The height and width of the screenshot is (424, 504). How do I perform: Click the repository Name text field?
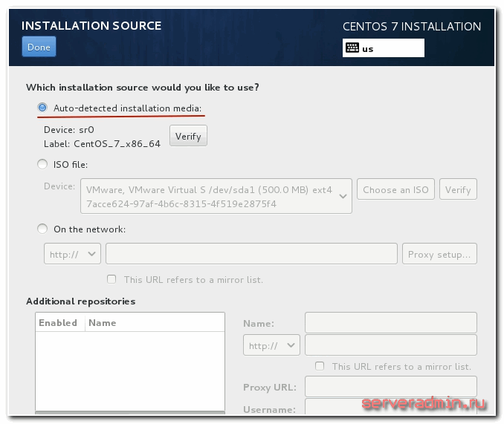[390, 323]
